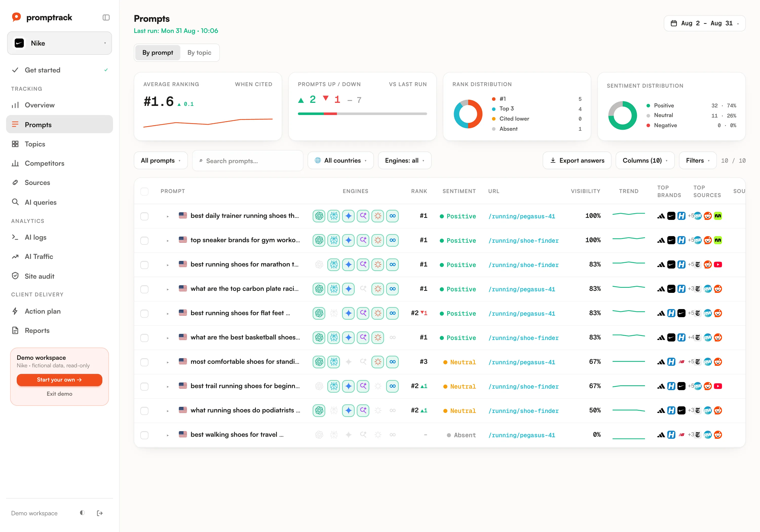
Task: Open /running/pegasus-41 link in daily trainer row
Action: (x=522, y=216)
